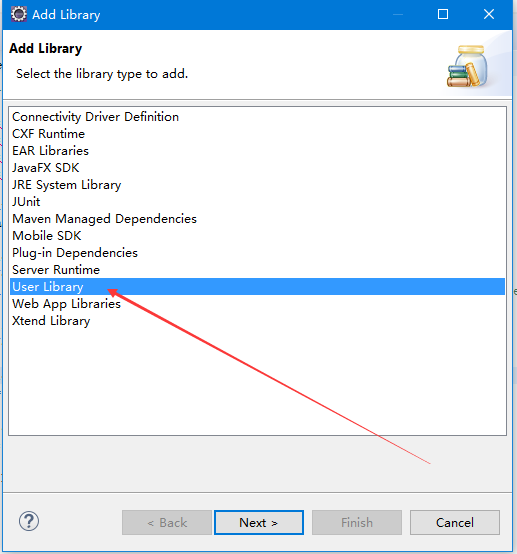Choose EAR Libraries entry
Image resolution: width=517 pixels, height=554 pixels.
[50, 151]
